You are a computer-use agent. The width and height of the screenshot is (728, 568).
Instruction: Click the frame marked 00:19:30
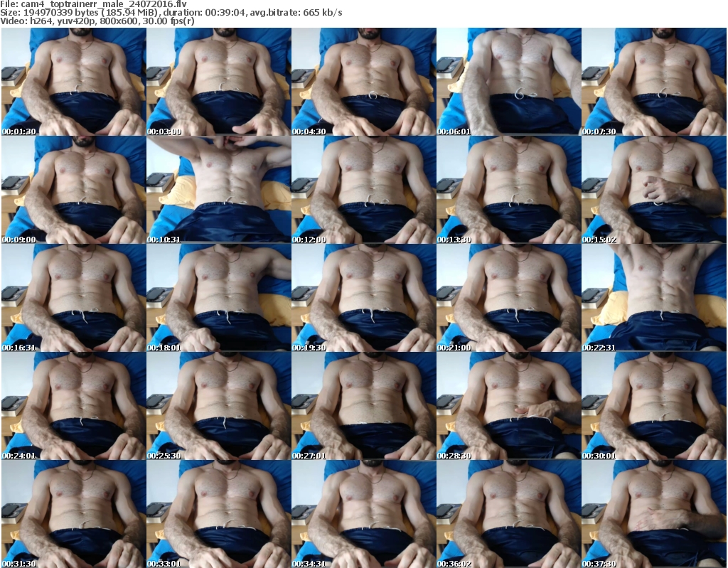point(364,298)
